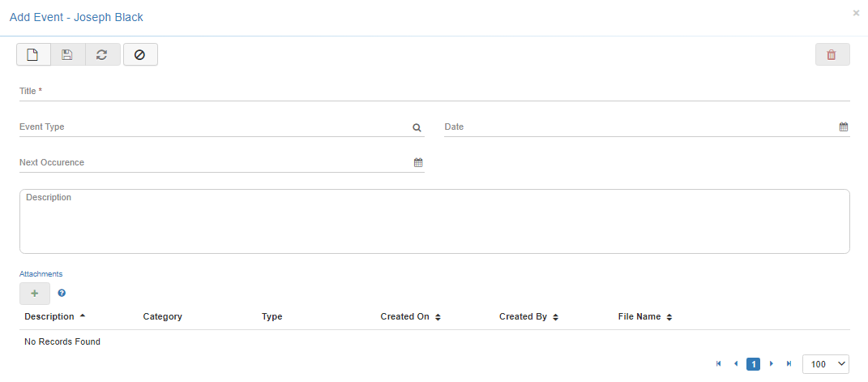Focus the Title input field
Image resolution: width=868 pixels, height=382 pixels.
click(x=434, y=92)
